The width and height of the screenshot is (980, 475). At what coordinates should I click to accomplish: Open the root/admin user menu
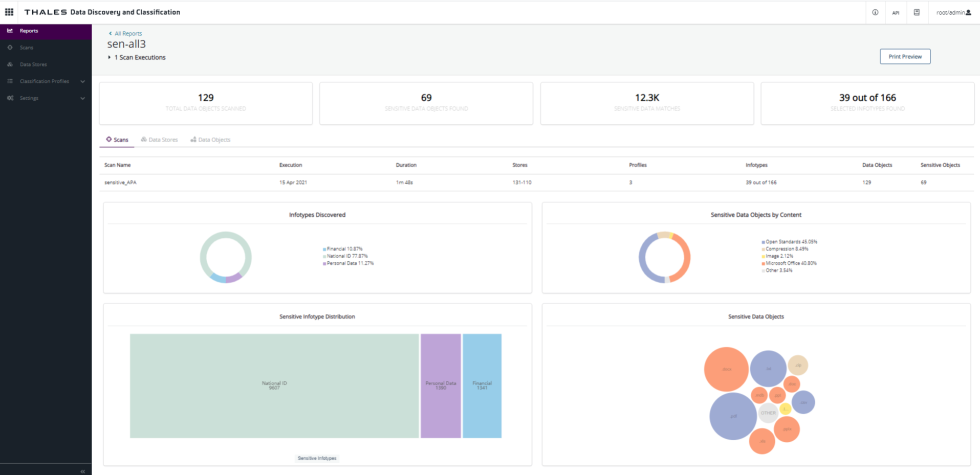pyautogui.click(x=953, y=12)
